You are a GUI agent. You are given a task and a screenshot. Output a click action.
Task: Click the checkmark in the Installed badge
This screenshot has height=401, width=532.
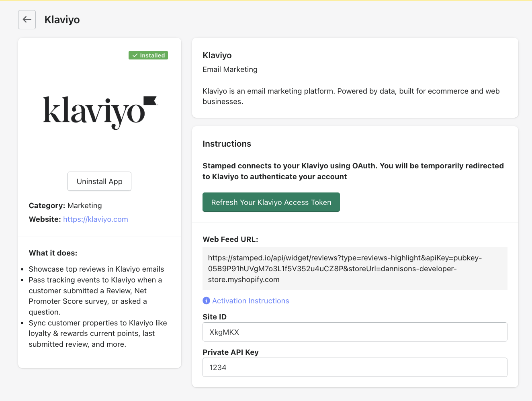pos(135,55)
